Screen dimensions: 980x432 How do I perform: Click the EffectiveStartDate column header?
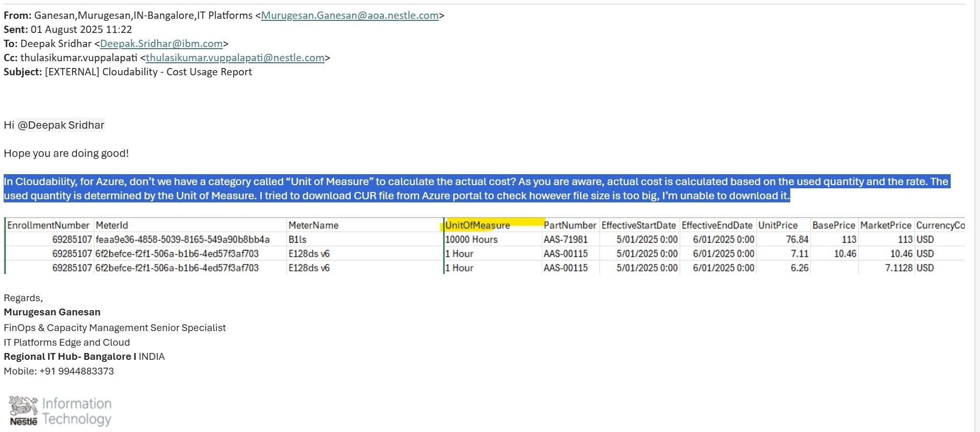click(638, 225)
